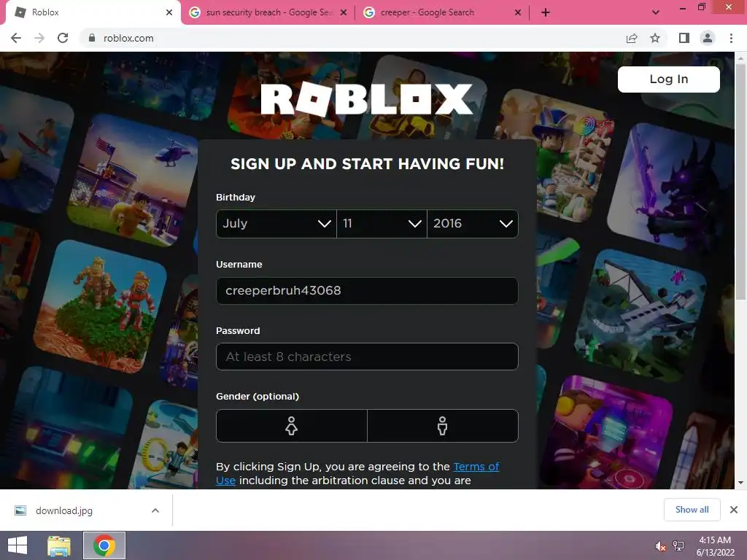Expand options chevron for download.jpg
747x560 pixels.
(x=155, y=510)
